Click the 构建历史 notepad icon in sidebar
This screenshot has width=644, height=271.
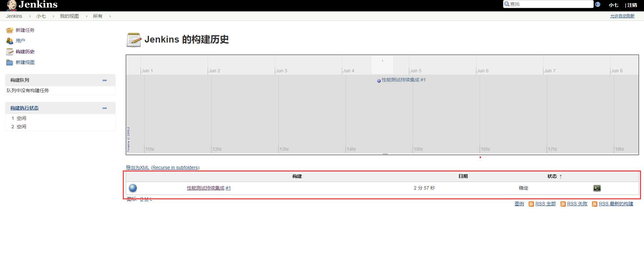[9, 52]
